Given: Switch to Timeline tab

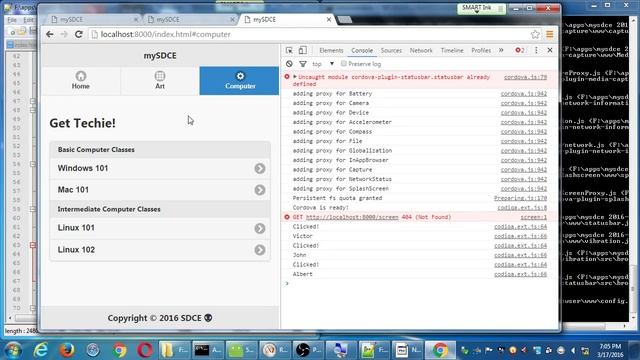Looking at the screenshot, I should pos(452,50).
